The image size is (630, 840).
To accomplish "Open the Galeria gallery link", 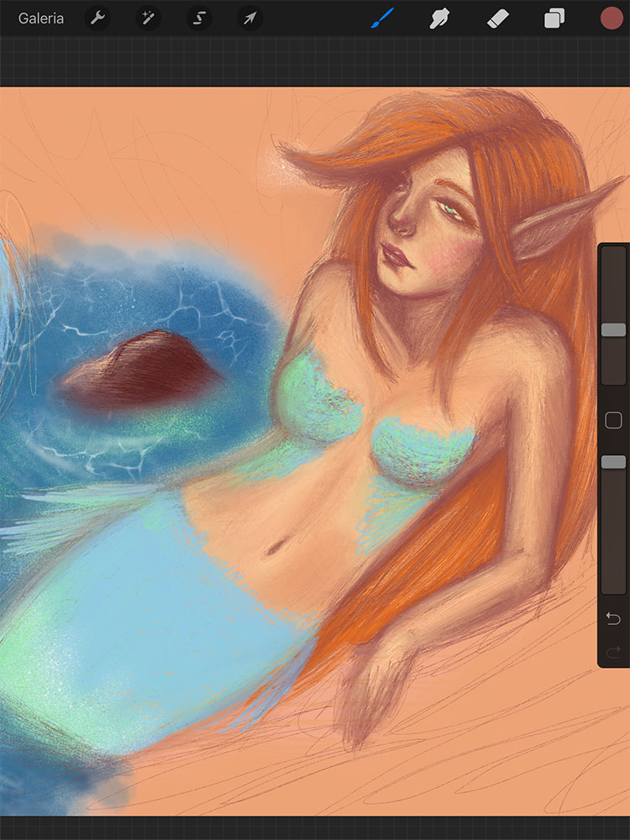I will click(40, 18).
